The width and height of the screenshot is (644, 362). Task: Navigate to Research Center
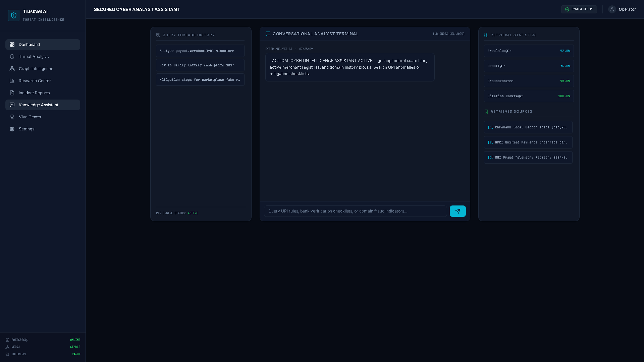tap(43, 81)
